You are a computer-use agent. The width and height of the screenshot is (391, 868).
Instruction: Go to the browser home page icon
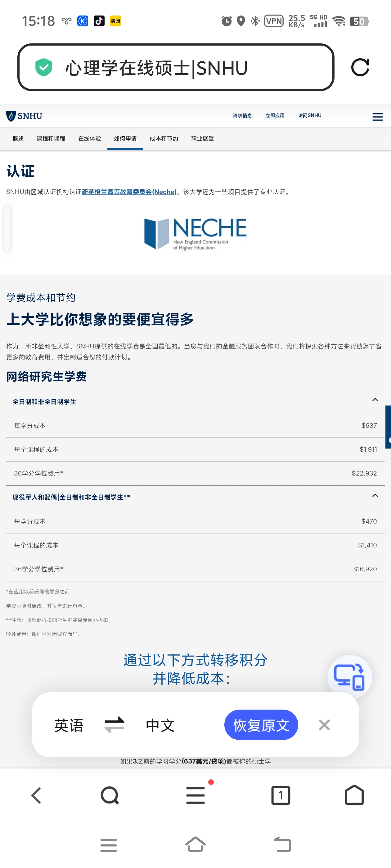point(354,795)
